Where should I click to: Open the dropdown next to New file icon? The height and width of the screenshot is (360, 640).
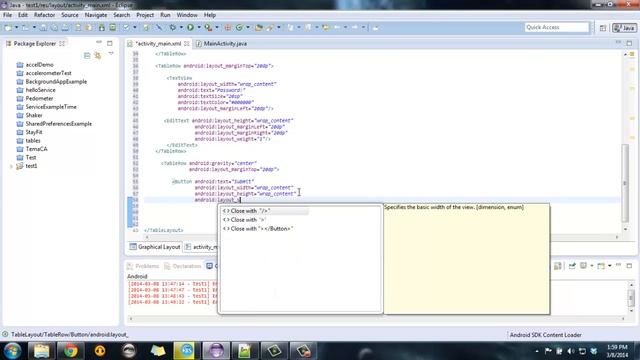click(16, 27)
